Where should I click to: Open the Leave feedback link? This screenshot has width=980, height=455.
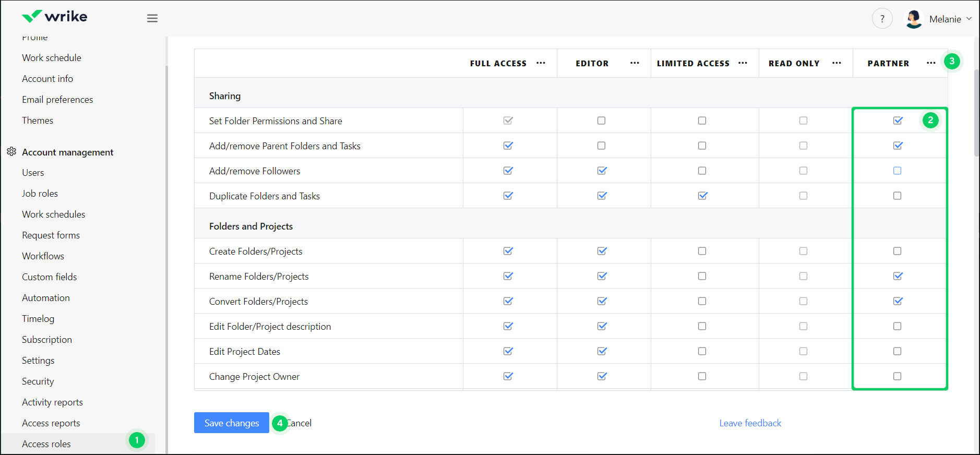pos(750,423)
